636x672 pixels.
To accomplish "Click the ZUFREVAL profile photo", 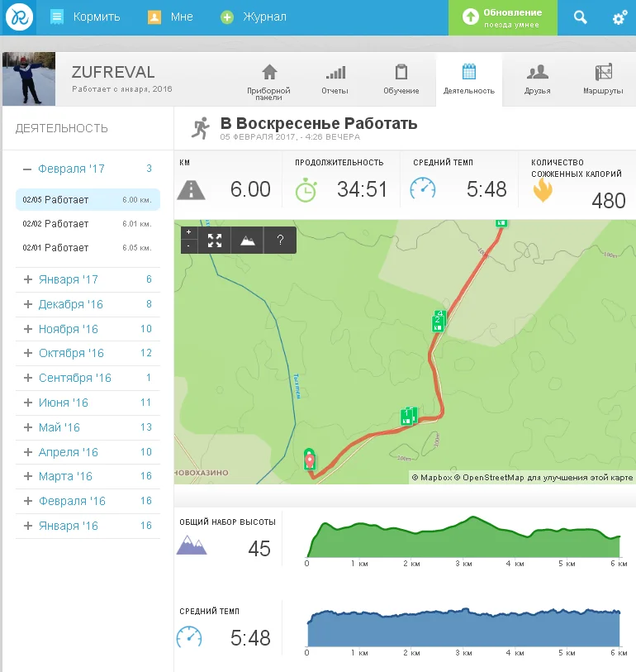I will [x=29, y=79].
